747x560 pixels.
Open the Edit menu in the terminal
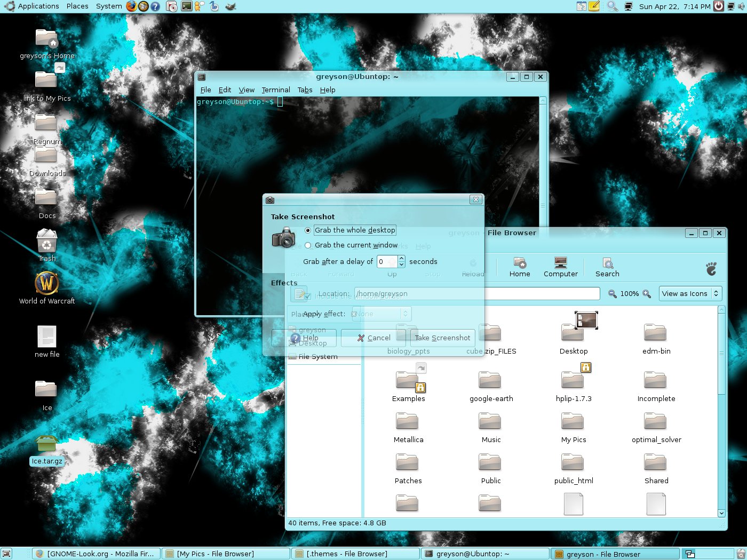pyautogui.click(x=225, y=90)
